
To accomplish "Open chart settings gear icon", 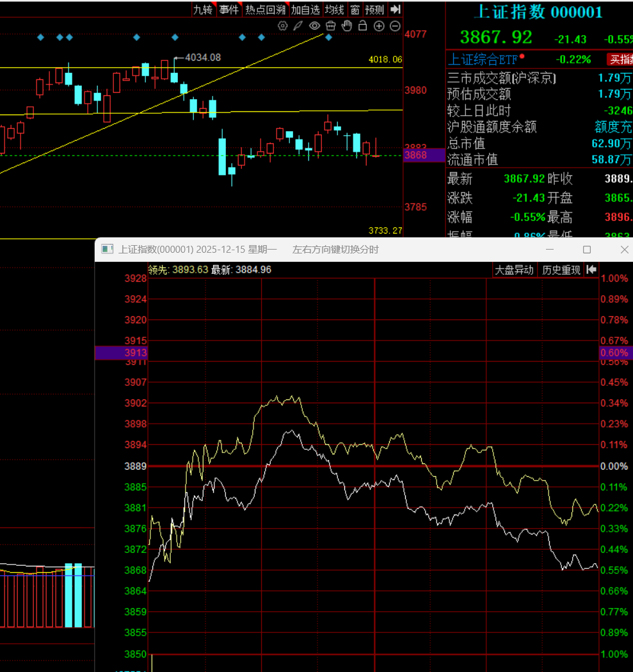I will 282,26.
